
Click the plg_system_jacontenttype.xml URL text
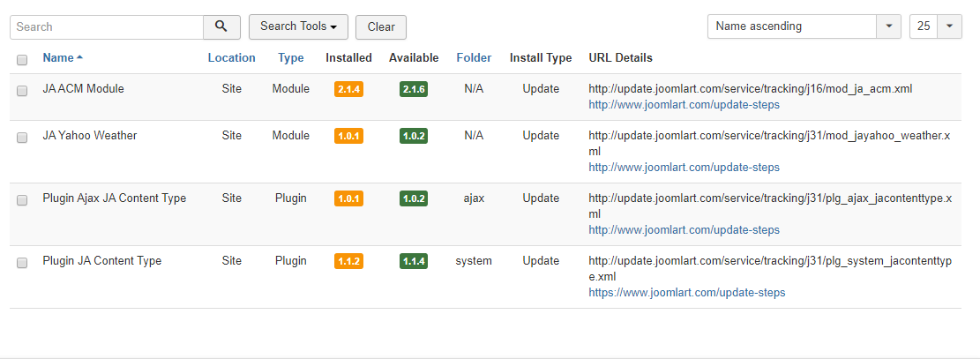pos(770,268)
